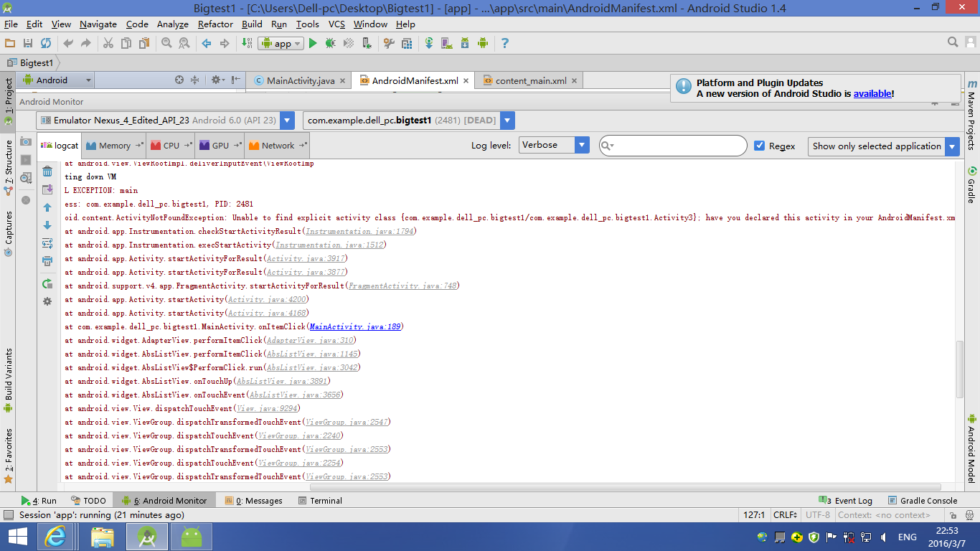Open the emulator device dropdown
The height and width of the screenshot is (551, 980).
click(x=165, y=121)
